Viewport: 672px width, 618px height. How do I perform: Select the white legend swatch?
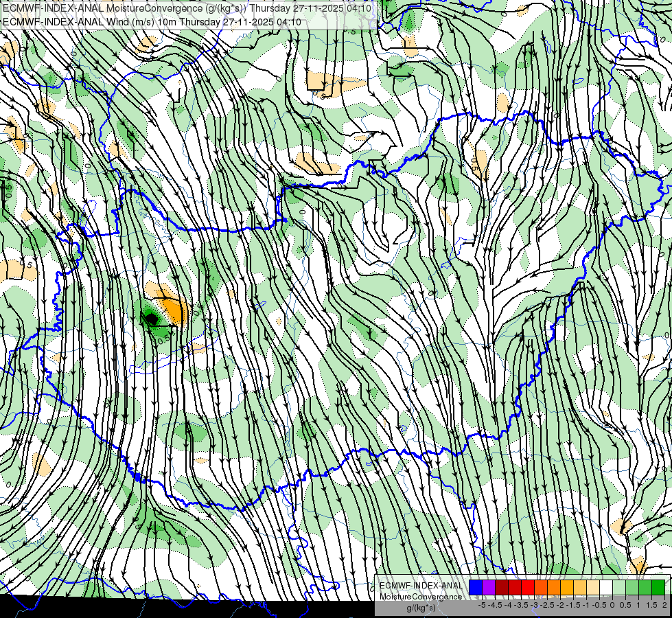606,588
